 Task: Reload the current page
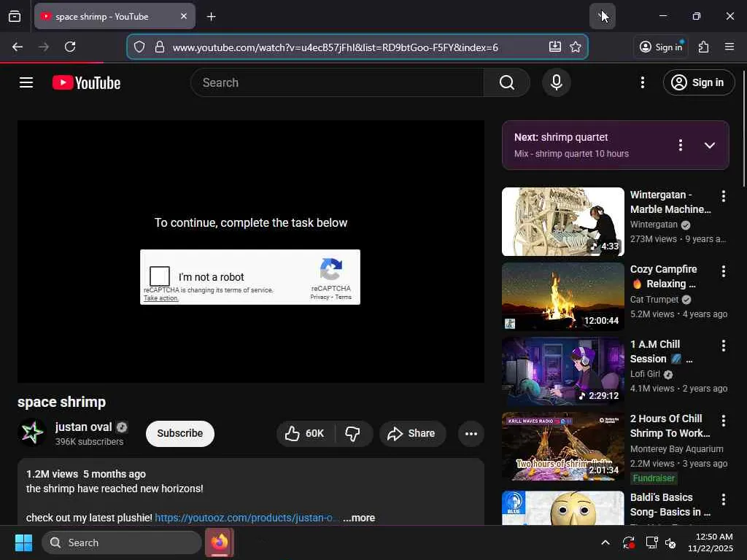click(x=70, y=47)
